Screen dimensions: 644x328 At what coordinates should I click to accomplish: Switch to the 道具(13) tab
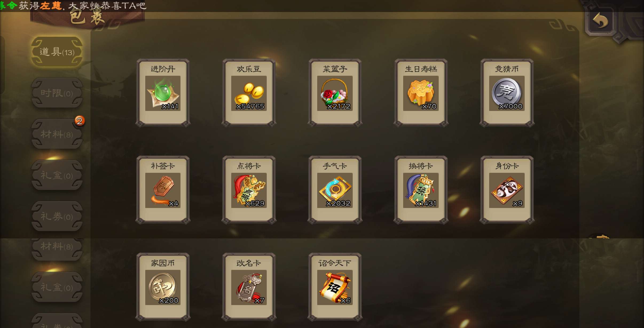coord(57,52)
